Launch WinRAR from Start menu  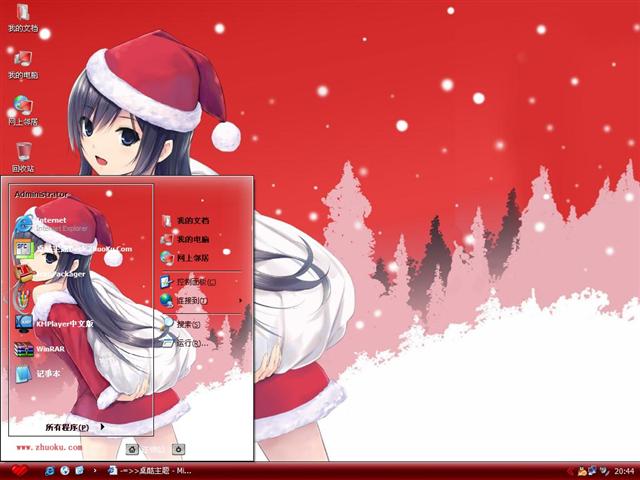[40, 349]
